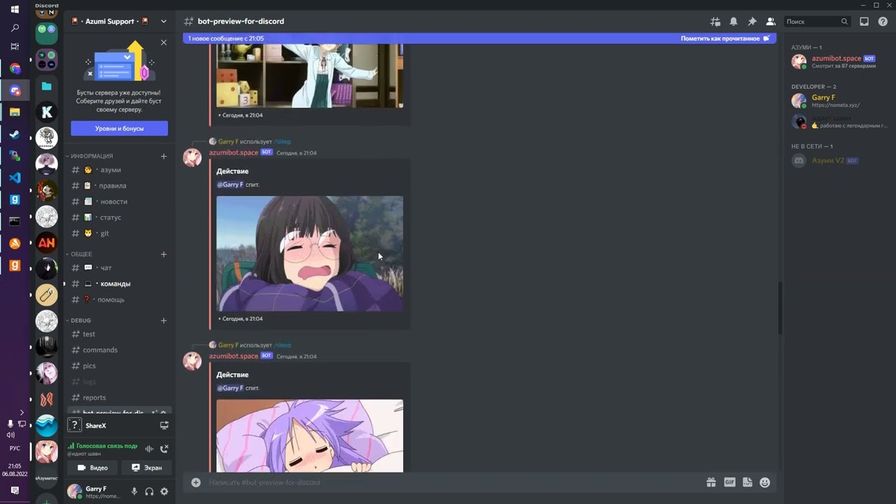Open the teal folder server icon
This screenshot has height=504, width=896.
pyautogui.click(x=46, y=86)
